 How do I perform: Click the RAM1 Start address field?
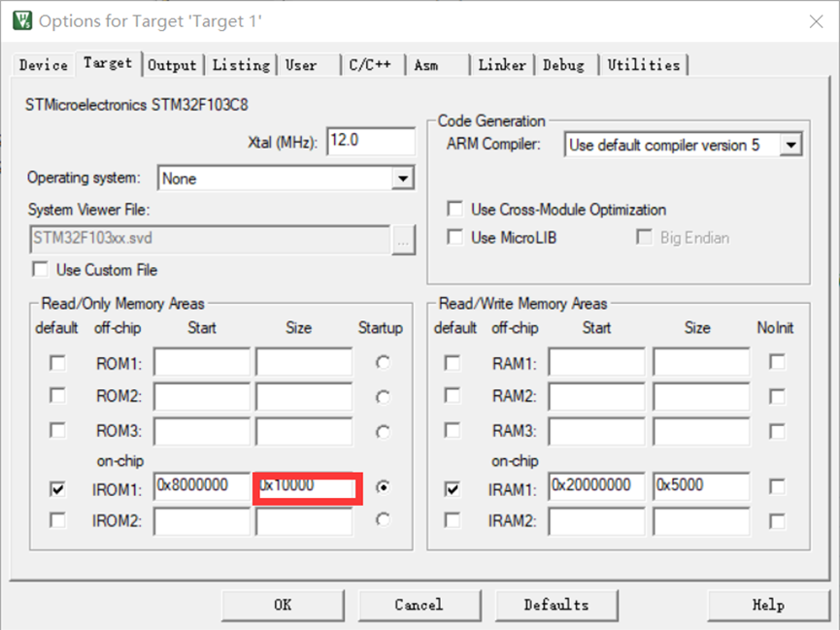tap(597, 362)
